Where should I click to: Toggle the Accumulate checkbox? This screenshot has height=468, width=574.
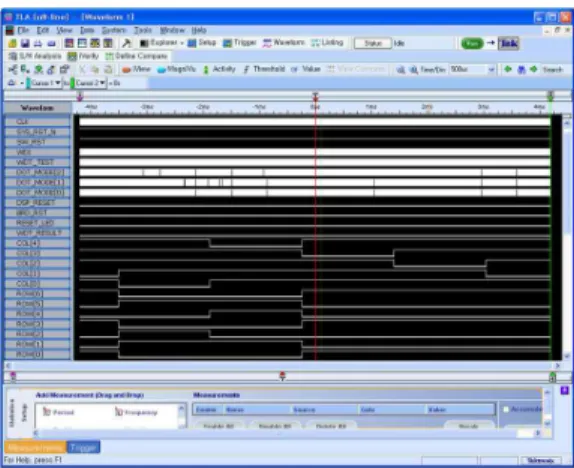506,409
